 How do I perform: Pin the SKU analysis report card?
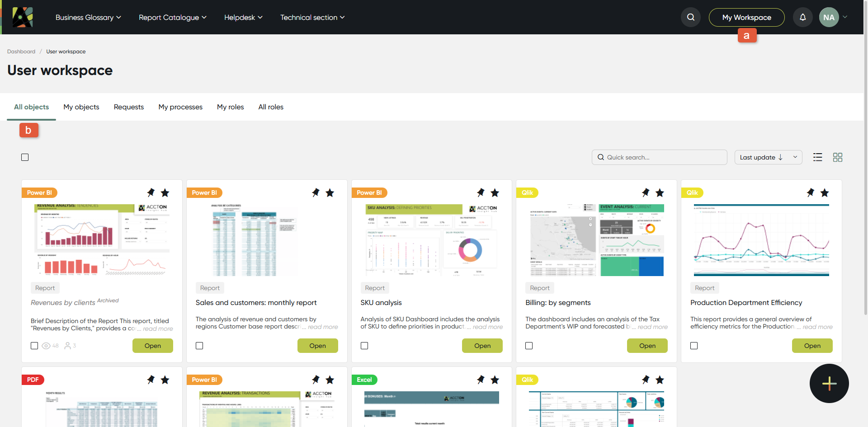(x=481, y=192)
